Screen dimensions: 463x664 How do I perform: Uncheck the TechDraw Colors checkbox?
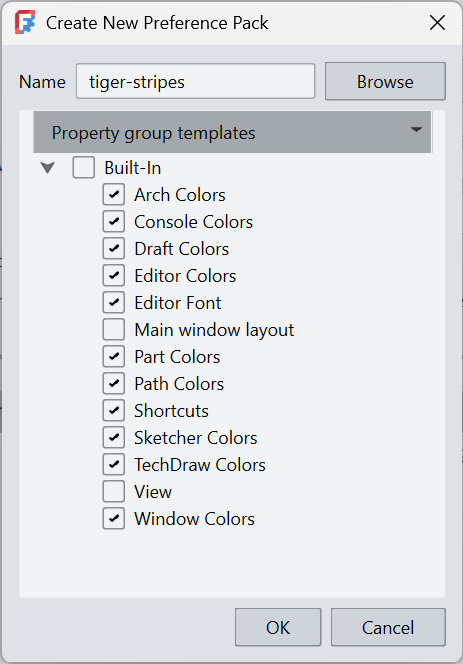click(x=114, y=465)
